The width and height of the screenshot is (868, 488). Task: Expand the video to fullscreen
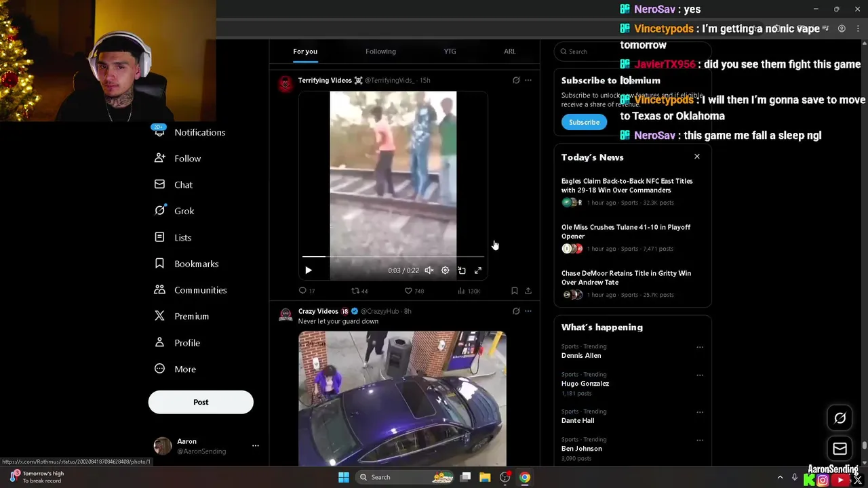coord(478,270)
